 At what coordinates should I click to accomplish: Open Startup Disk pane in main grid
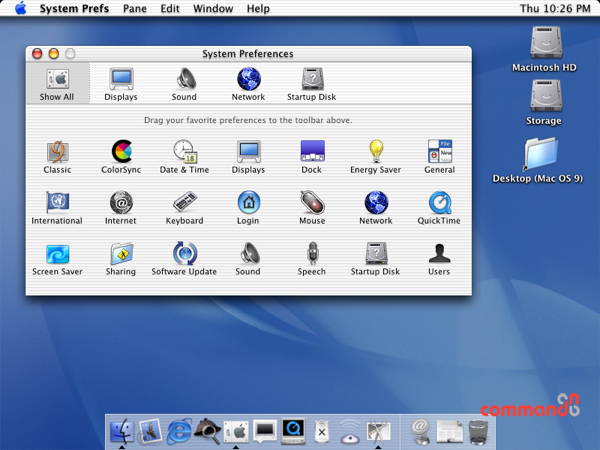click(x=375, y=259)
